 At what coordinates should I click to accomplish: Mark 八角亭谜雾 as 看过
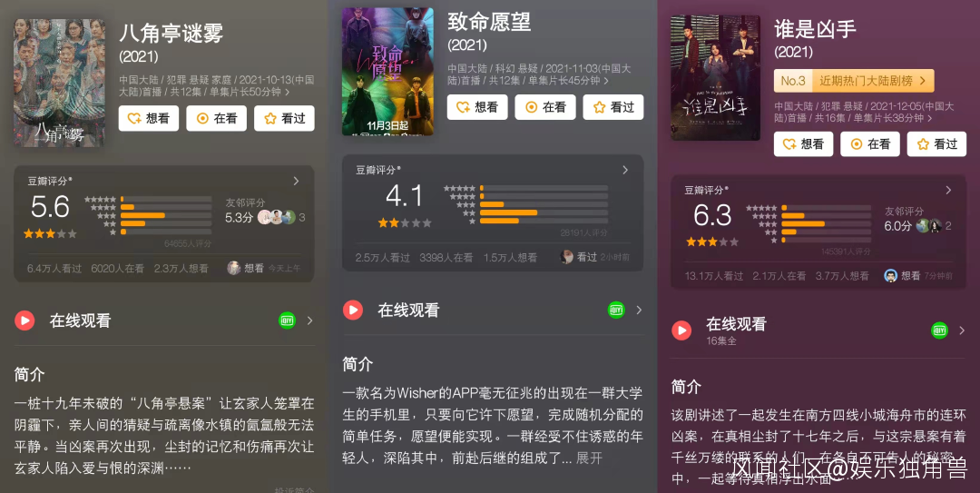(x=284, y=118)
